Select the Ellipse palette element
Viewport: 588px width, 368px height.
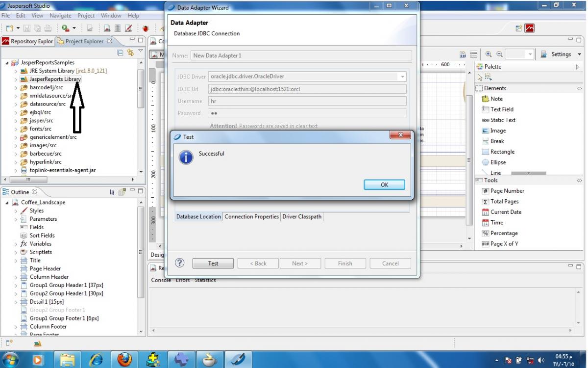point(497,162)
